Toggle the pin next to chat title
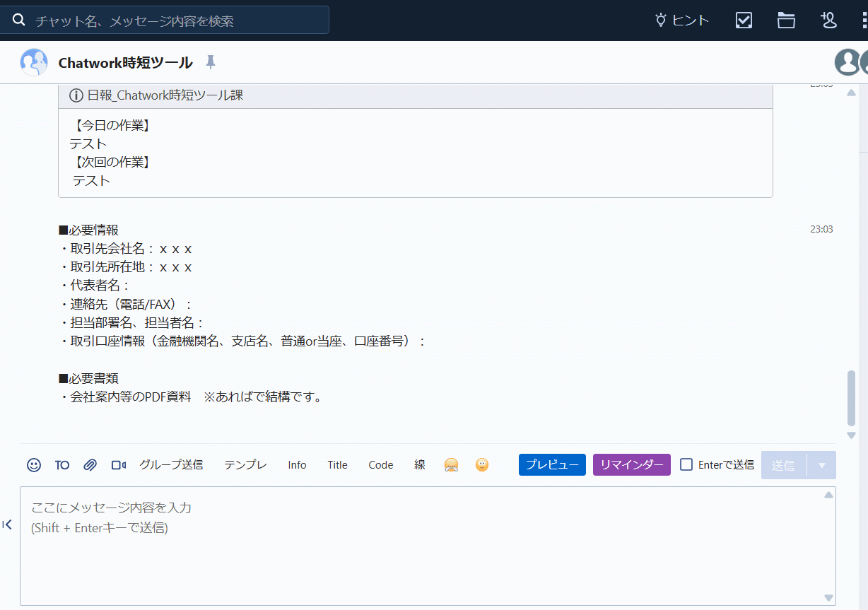 point(210,63)
